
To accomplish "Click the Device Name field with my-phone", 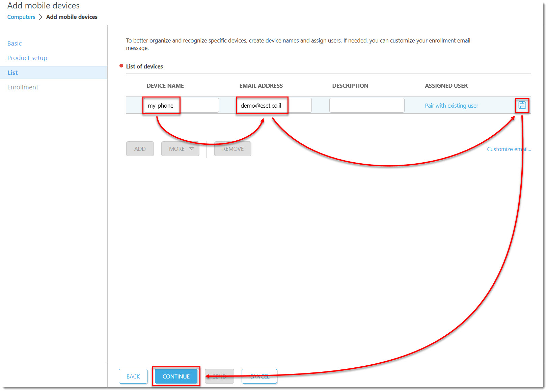I will point(181,105).
